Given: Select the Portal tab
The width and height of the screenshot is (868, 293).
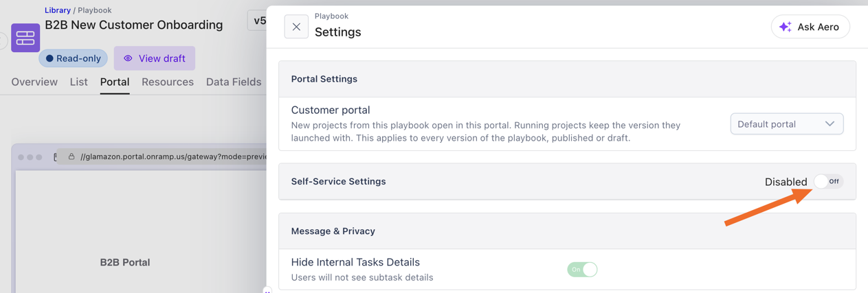Looking at the screenshot, I should click(x=115, y=82).
